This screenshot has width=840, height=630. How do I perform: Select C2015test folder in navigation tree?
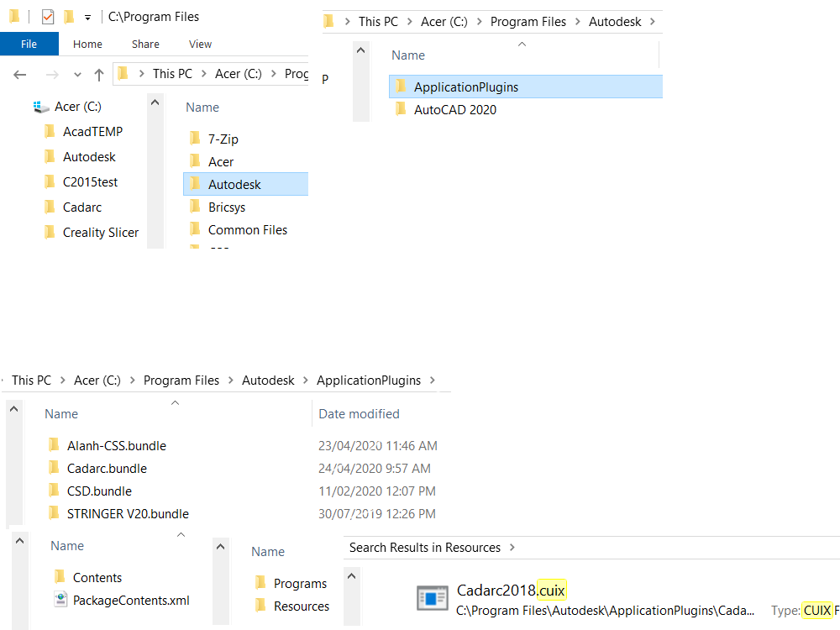[x=90, y=181]
